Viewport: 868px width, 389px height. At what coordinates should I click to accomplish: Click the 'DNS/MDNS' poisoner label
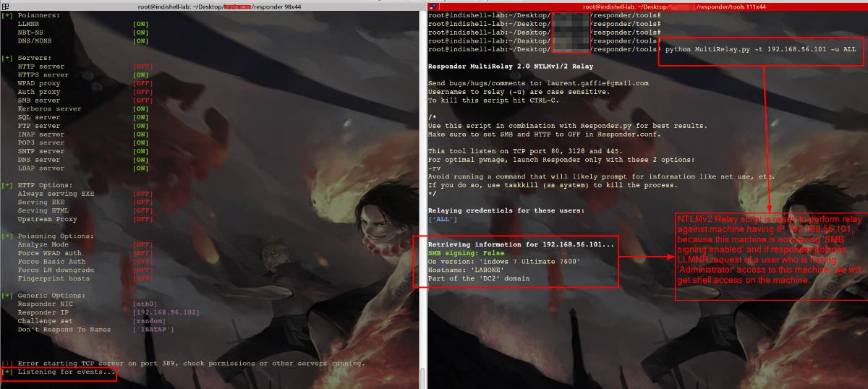35,41
